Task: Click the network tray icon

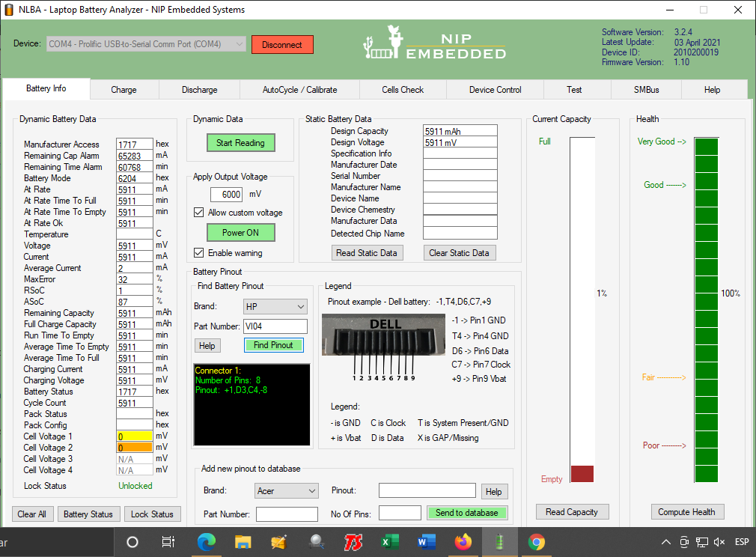Action: 701,542
